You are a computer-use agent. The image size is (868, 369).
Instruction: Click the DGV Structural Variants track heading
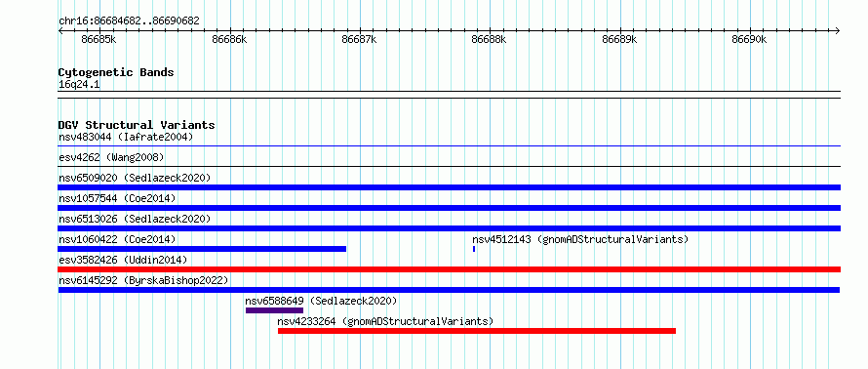point(137,125)
